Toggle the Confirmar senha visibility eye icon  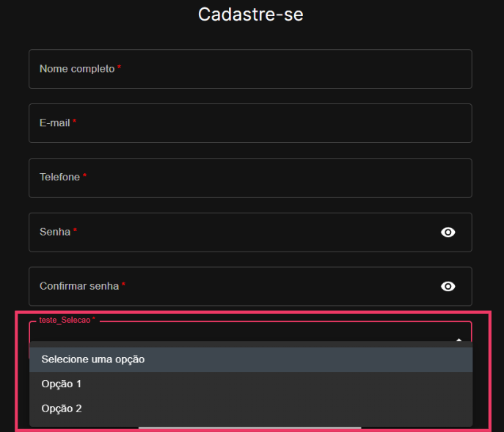tap(448, 286)
